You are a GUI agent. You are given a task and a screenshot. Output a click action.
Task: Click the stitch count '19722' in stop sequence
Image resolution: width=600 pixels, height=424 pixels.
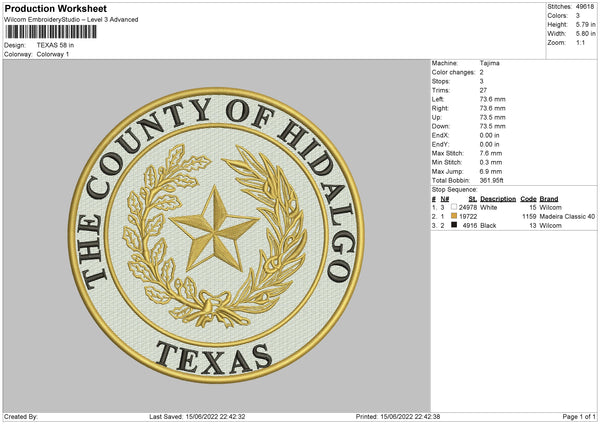(x=468, y=217)
